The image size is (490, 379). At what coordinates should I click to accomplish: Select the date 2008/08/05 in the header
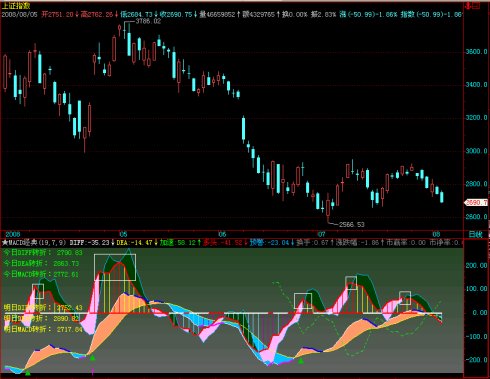click(x=20, y=14)
